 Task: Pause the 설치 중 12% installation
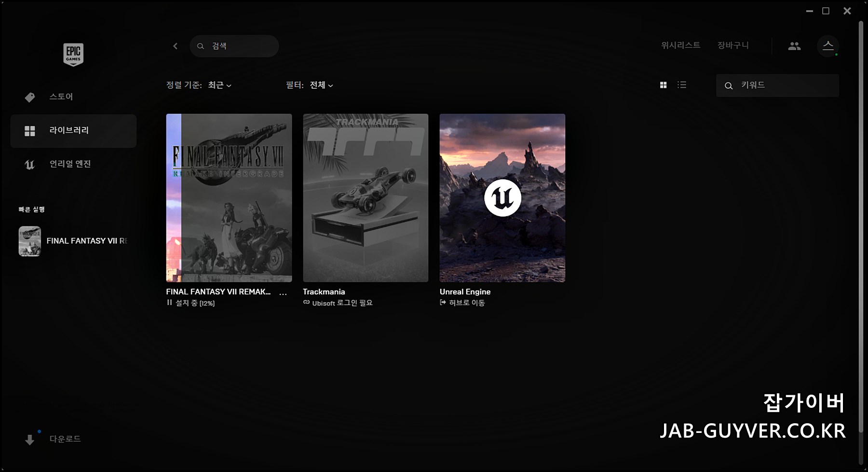tap(169, 303)
